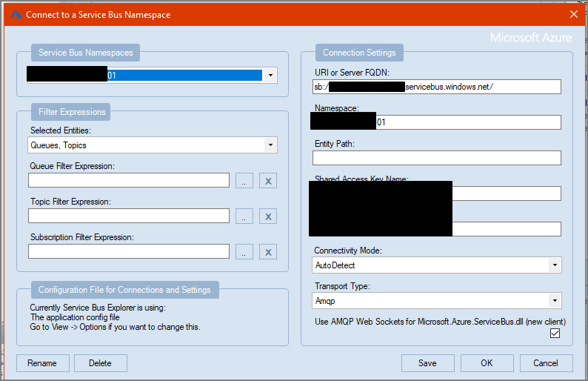
Task: Click the Delete button
Action: (x=101, y=363)
